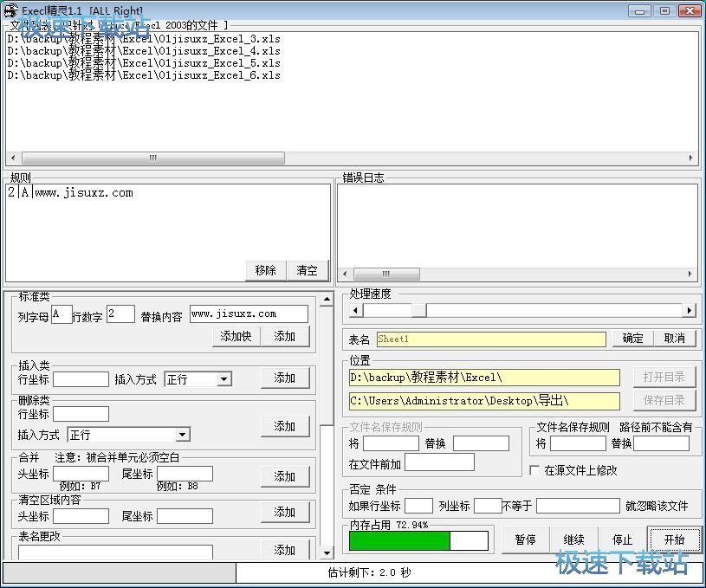Click the 表名 Sheet1 input field
This screenshot has height=588, width=706.
[x=491, y=339]
